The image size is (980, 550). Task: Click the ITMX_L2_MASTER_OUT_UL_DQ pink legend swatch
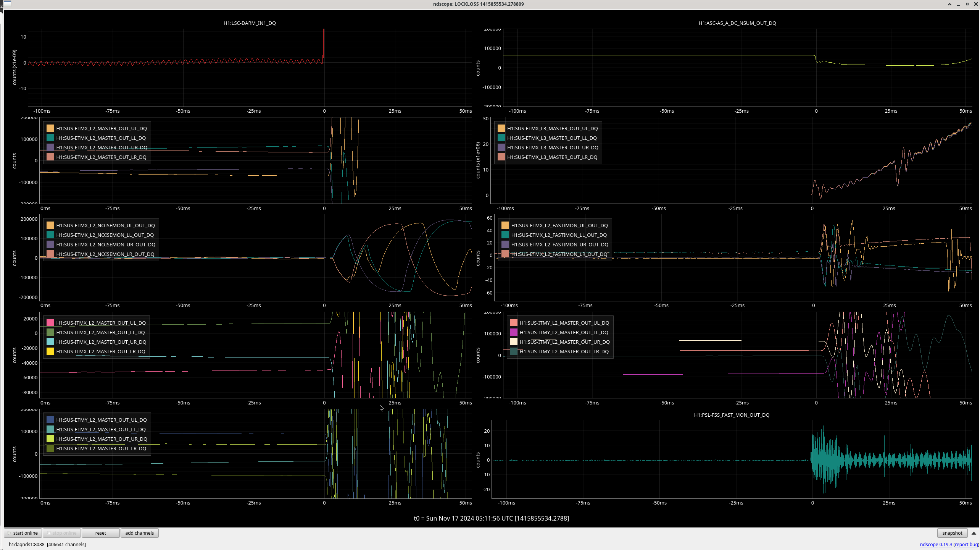50,323
